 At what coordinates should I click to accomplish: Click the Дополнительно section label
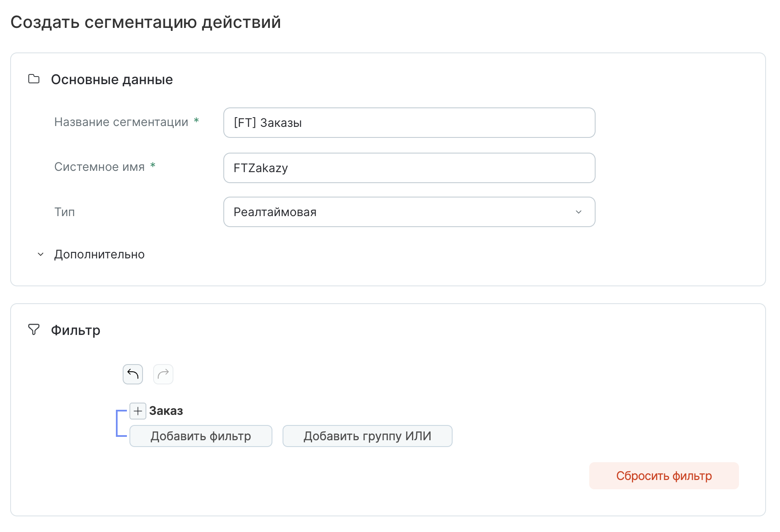coord(99,255)
